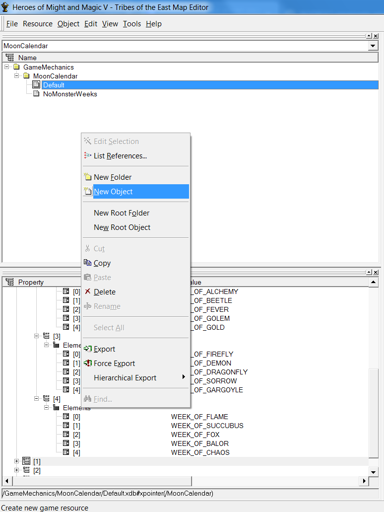Open the Object menu
The width and height of the screenshot is (384, 512).
tap(68, 24)
